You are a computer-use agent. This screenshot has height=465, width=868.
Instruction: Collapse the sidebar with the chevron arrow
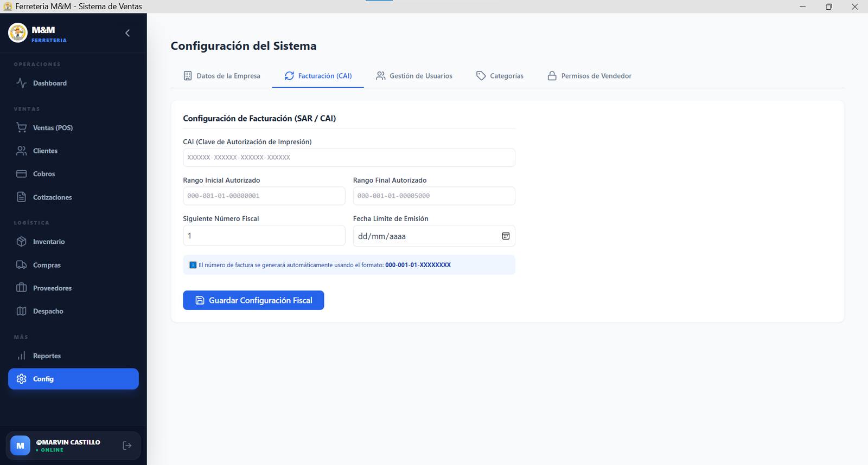point(127,33)
